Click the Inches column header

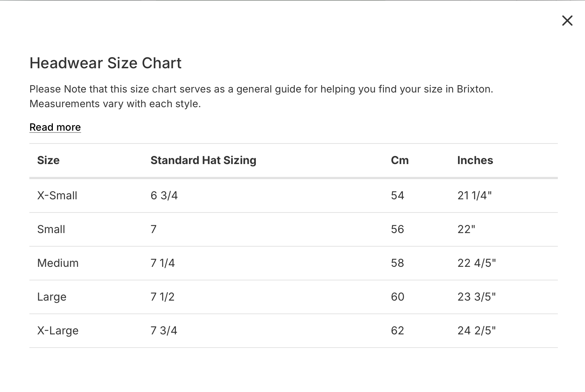click(x=475, y=160)
